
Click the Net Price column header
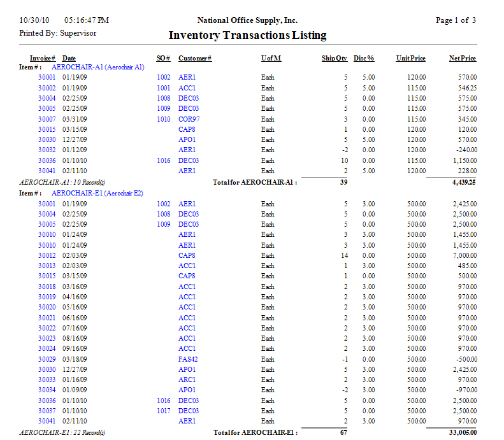462,59
